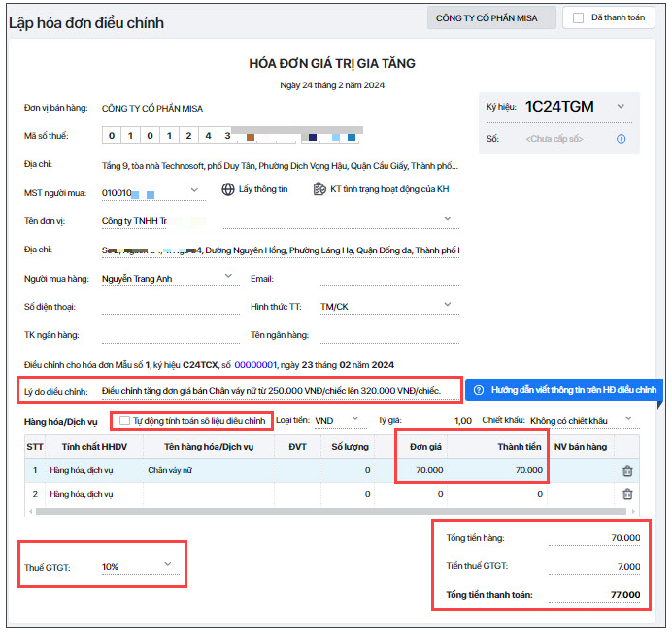Click the Tổng tiền hàng value 70.000
The width and height of the screenshot is (672, 634).
point(625,537)
